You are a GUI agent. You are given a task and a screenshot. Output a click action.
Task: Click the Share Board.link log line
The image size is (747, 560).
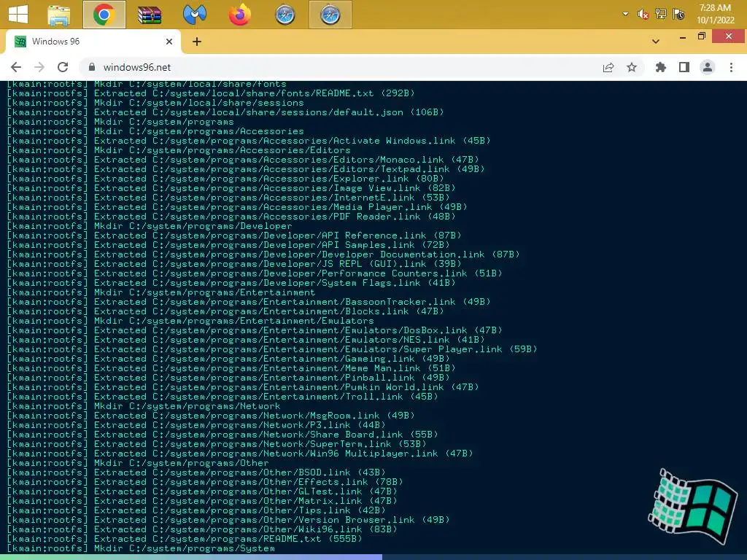[x=222, y=435]
